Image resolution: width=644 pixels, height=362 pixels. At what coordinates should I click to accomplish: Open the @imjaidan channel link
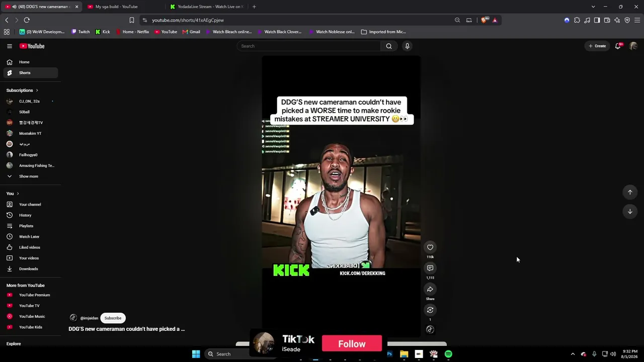pyautogui.click(x=89, y=318)
